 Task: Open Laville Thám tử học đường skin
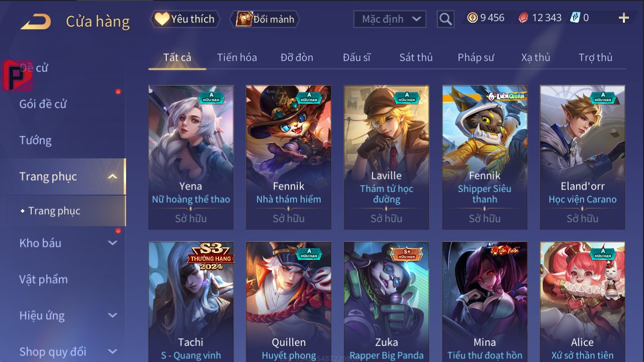(x=386, y=157)
